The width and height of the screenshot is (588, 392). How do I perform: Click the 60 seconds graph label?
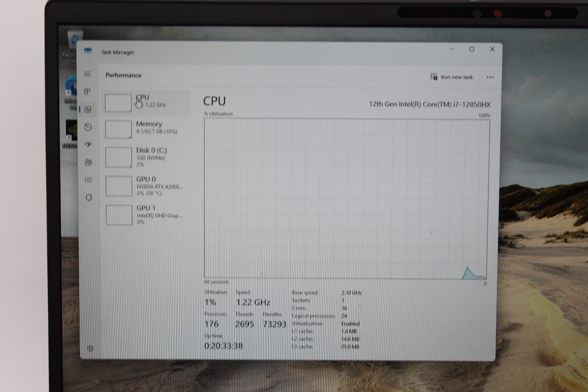point(216,282)
